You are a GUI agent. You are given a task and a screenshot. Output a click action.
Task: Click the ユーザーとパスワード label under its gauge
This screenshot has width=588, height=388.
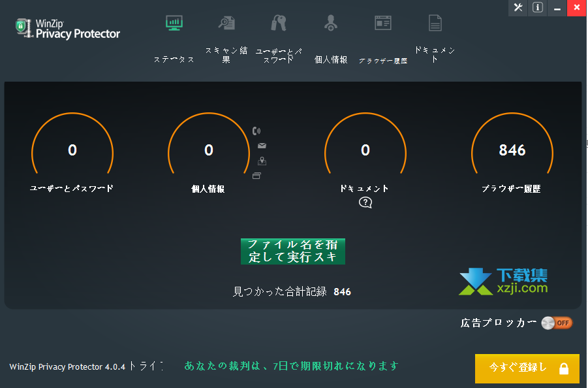coord(72,188)
